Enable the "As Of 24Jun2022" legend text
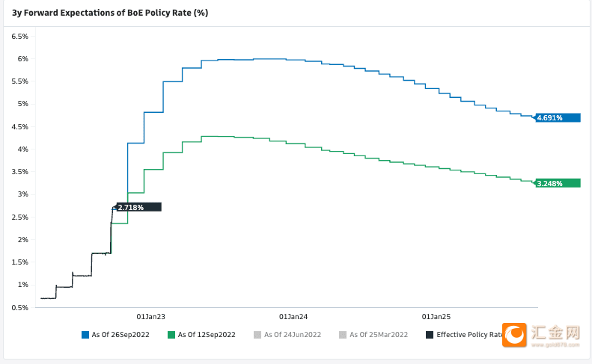 (x=293, y=335)
